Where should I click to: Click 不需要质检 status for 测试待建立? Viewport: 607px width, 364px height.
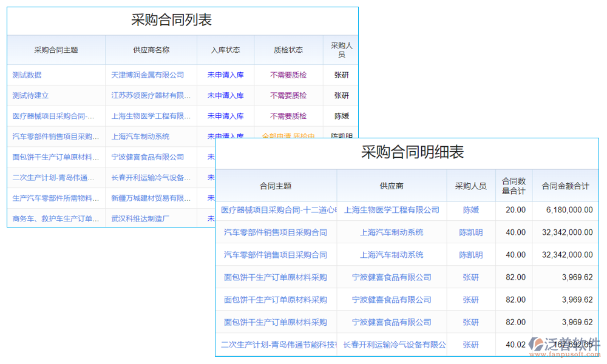[x=289, y=95]
